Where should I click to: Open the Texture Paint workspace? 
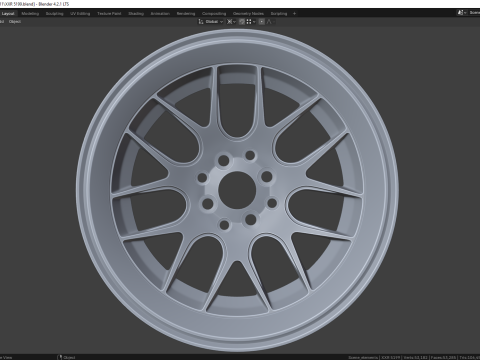tap(109, 14)
